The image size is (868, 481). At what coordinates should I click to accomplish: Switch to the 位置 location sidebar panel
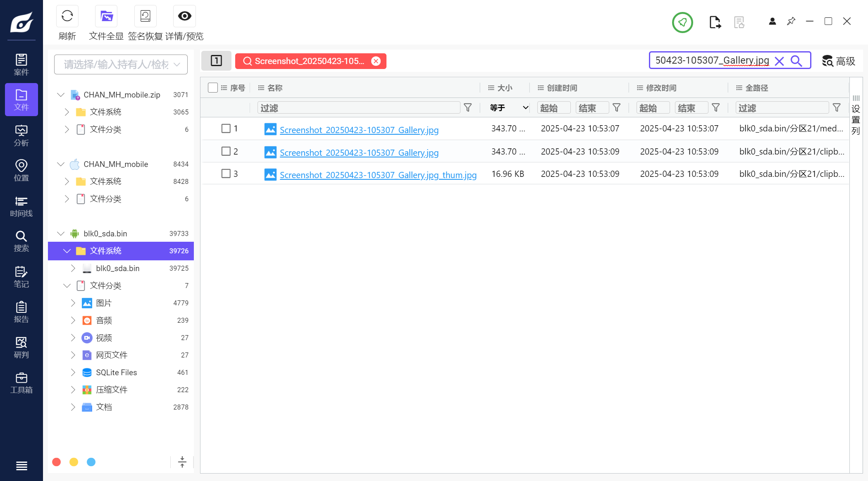[x=21, y=171]
